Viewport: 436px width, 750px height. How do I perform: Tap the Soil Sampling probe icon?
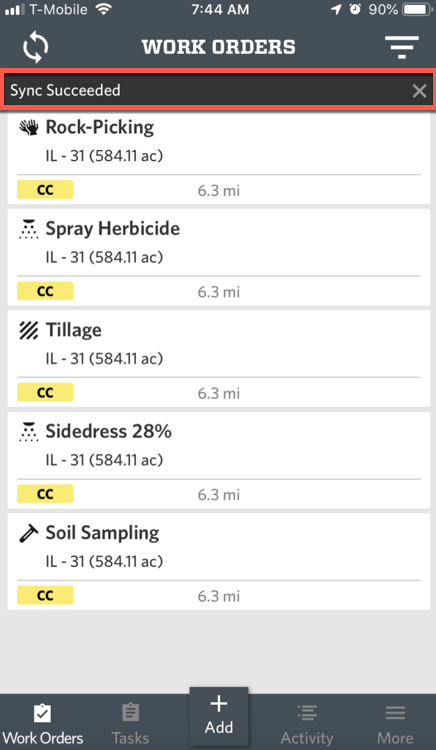click(28, 533)
